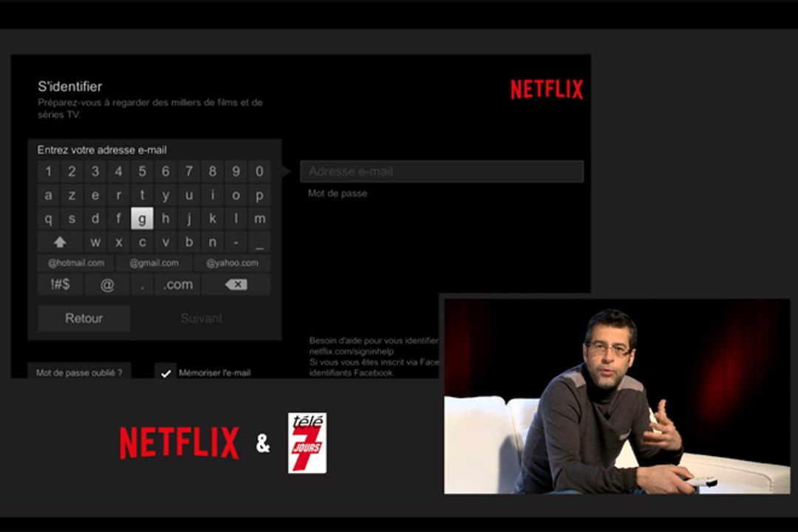Viewport: 798px width, 532px height.
Task: Open the Mot de passe oublié link
Action: click(x=79, y=372)
